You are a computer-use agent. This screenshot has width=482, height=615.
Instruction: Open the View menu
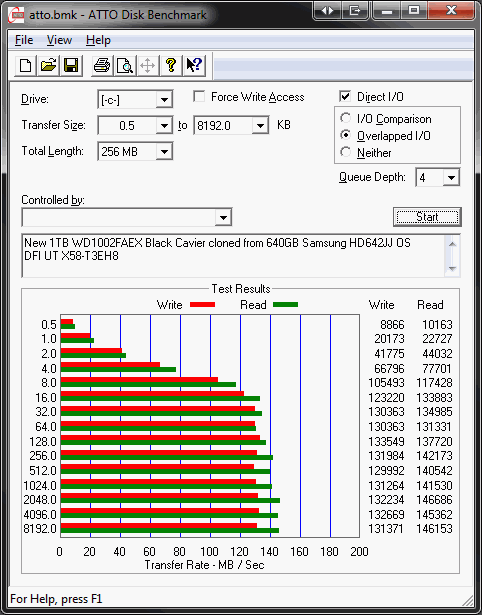59,40
